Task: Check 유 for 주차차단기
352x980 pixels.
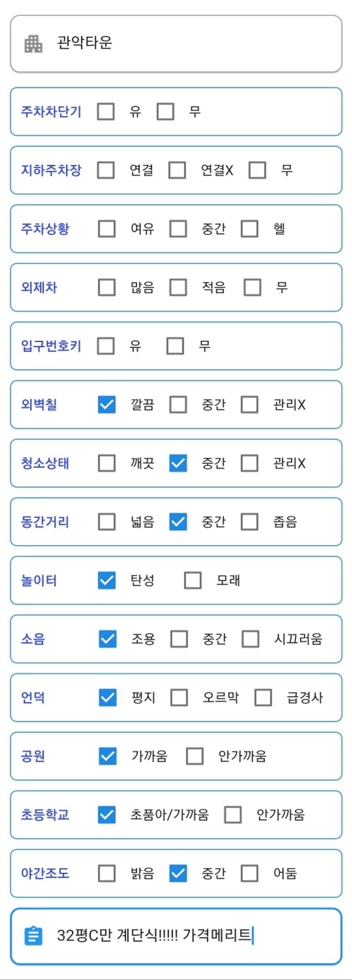Action: coord(106,111)
